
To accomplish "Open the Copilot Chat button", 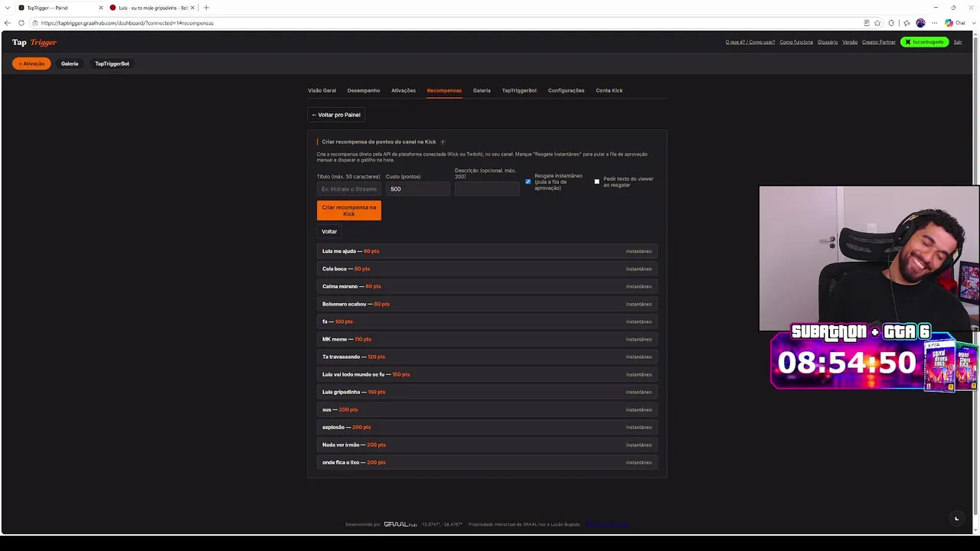I will click(x=955, y=23).
